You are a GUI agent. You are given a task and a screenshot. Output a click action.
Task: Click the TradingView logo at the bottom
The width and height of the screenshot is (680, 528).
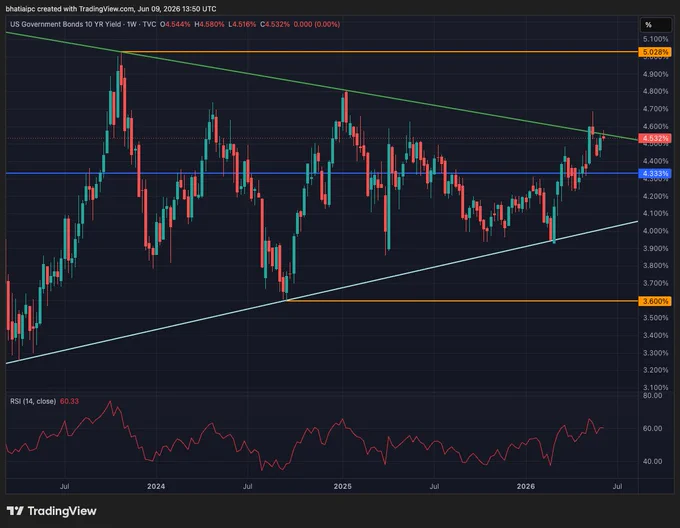[x=52, y=511]
